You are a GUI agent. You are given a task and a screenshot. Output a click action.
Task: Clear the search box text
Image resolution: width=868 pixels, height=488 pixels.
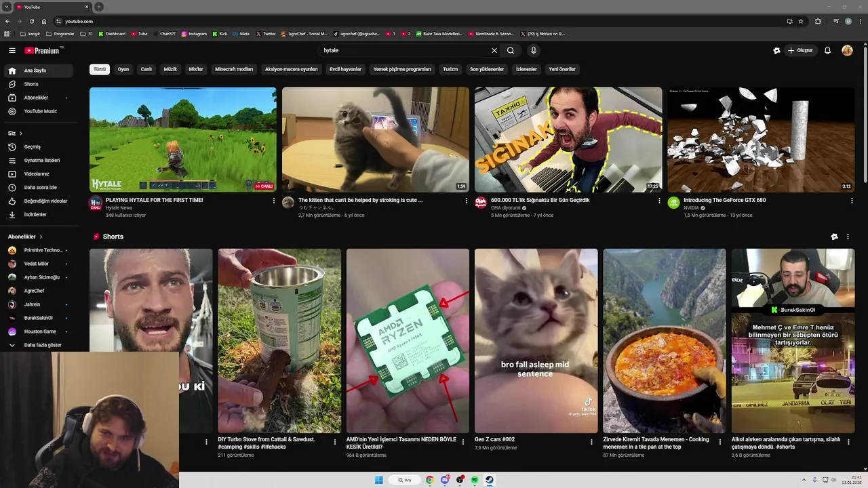494,50
